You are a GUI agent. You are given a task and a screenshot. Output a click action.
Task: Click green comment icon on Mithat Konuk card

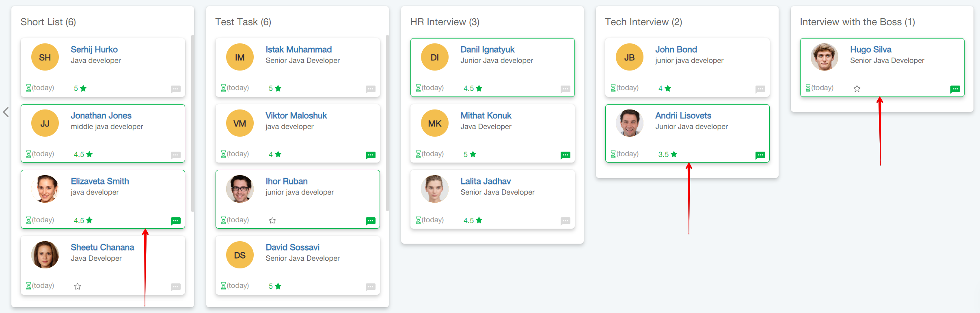coord(565,155)
